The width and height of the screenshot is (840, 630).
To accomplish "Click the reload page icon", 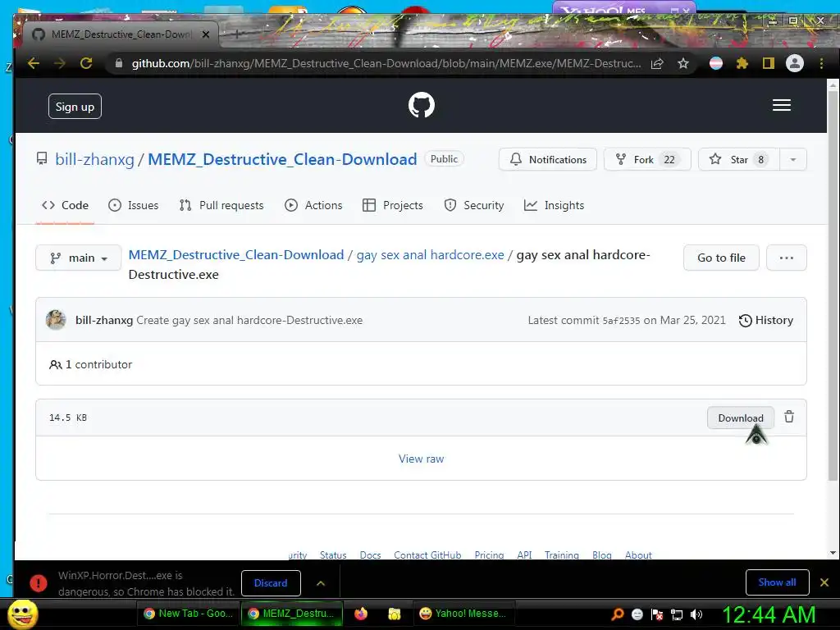I will click(x=85, y=64).
